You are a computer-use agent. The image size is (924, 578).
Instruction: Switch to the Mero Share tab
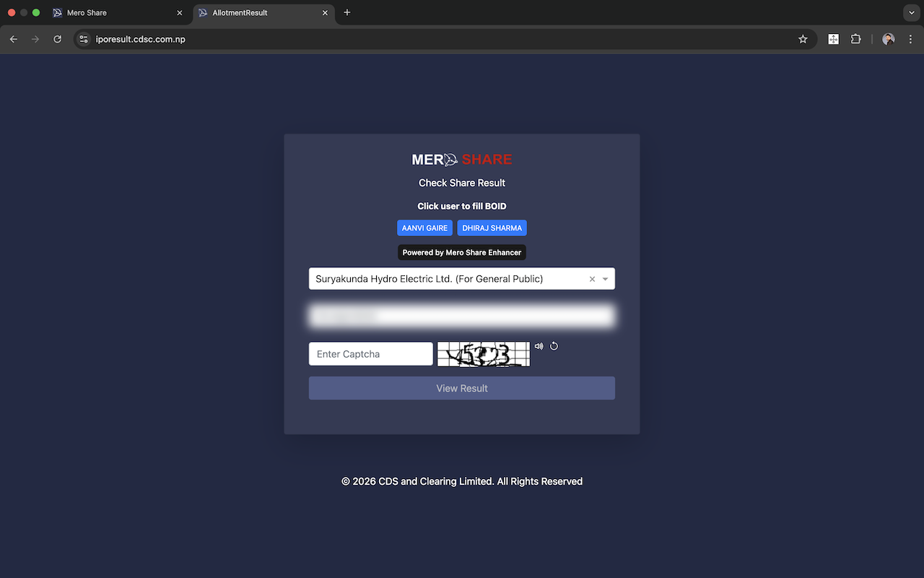coord(118,12)
